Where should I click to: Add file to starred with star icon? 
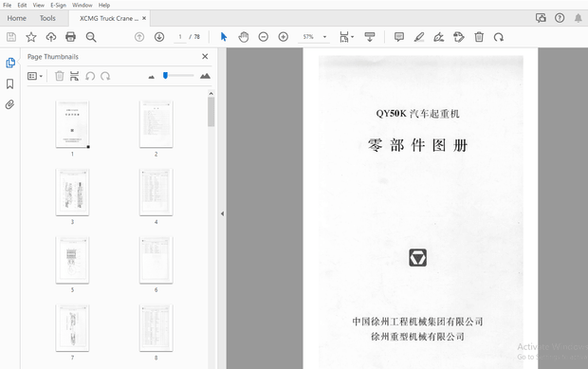(31, 37)
